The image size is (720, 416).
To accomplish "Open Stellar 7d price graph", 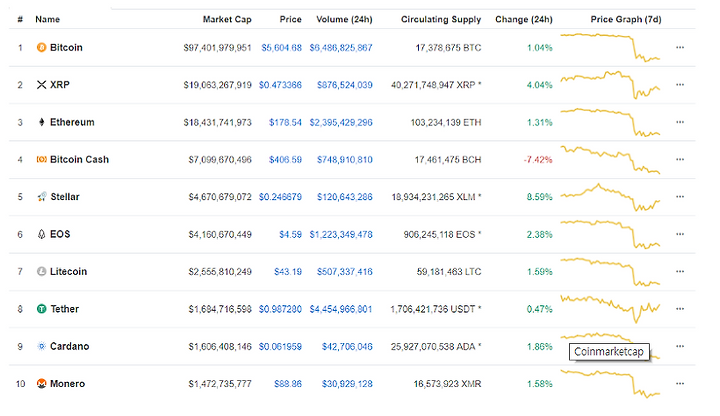I will (x=610, y=197).
